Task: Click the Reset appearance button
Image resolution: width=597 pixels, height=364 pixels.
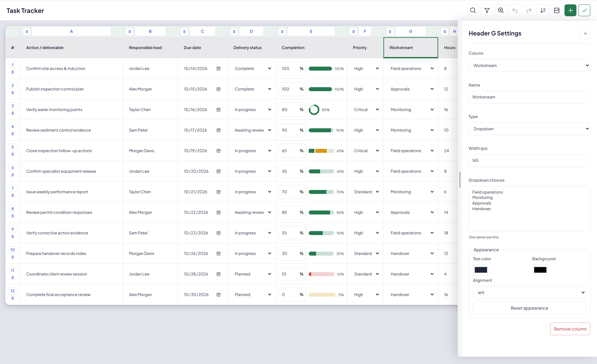Action: [x=529, y=308]
